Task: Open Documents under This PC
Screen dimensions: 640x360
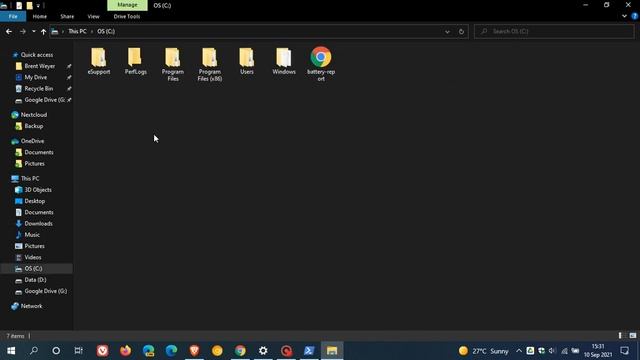Action: (39, 212)
